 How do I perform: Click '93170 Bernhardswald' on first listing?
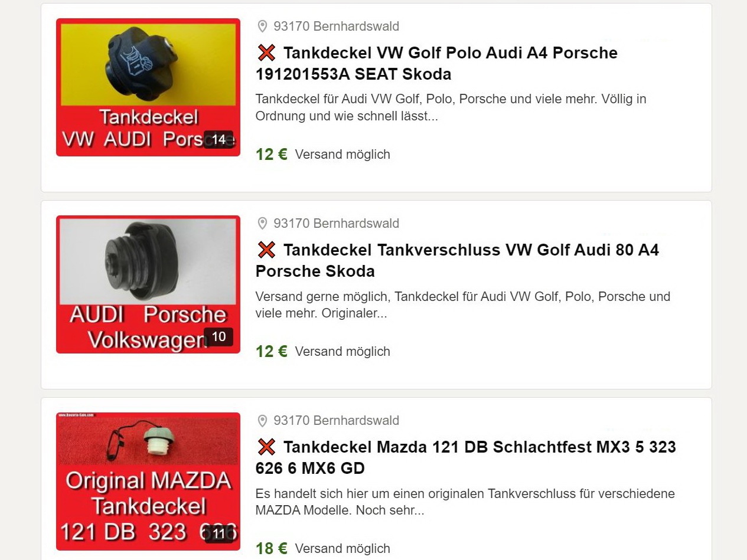[336, 27]
